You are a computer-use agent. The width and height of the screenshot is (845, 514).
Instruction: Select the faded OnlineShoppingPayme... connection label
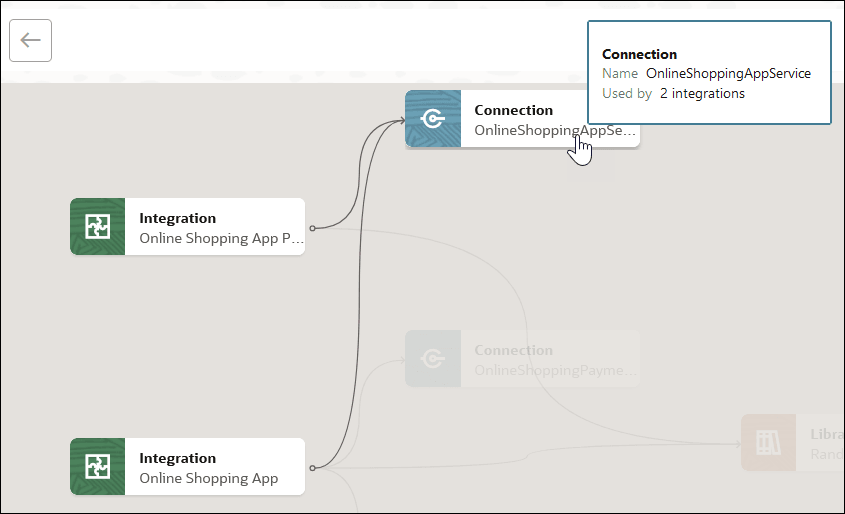coord(555,370)
